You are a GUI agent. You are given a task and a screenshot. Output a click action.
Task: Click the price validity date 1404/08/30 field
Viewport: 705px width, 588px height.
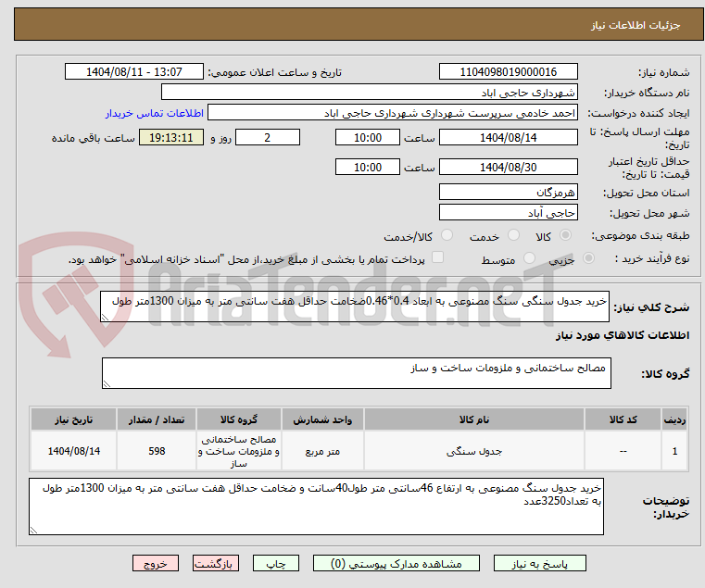click(508, 167)
